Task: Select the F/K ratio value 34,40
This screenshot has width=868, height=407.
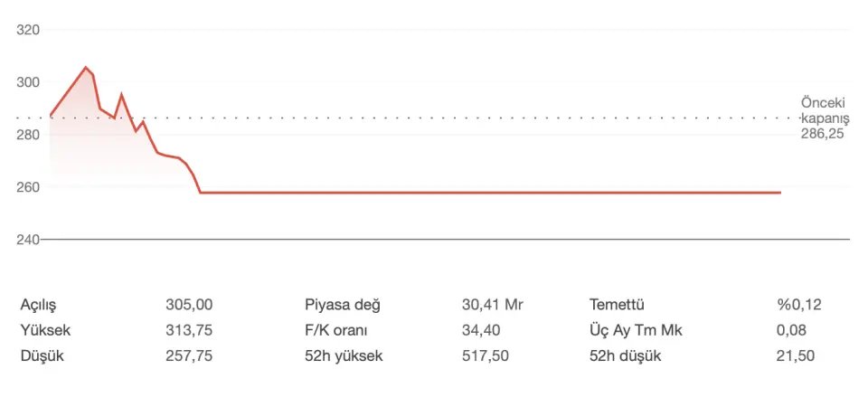Action: tap(481, 330)
